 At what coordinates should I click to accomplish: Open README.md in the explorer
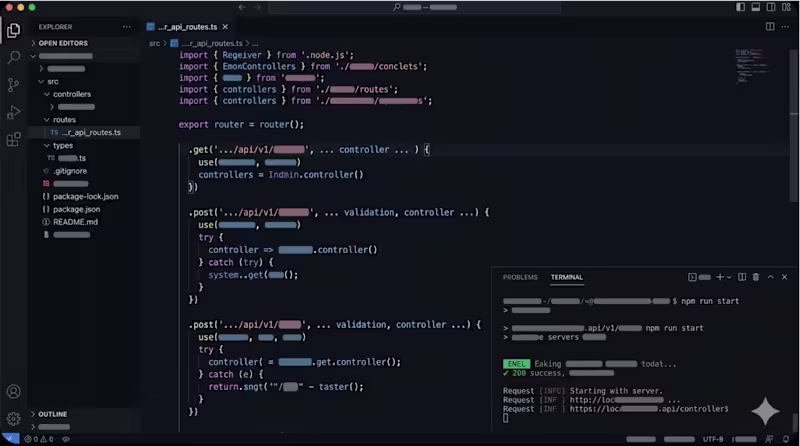tap(75, 222)
